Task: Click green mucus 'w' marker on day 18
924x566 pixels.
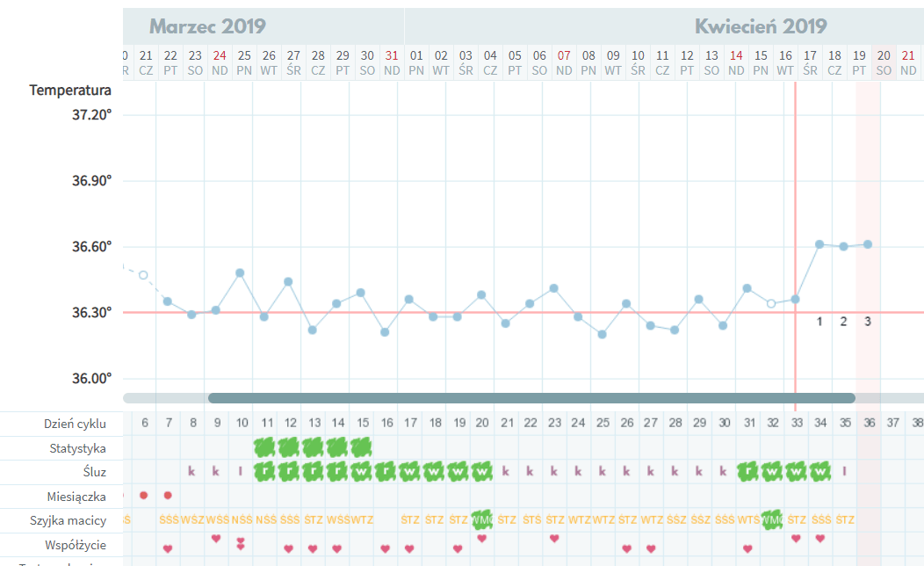Action: click(434, 472)
